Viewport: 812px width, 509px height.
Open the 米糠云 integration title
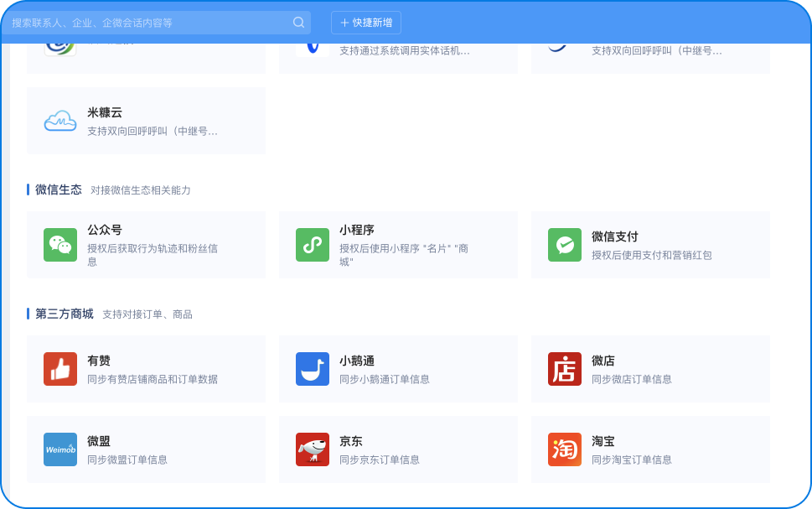105,112
